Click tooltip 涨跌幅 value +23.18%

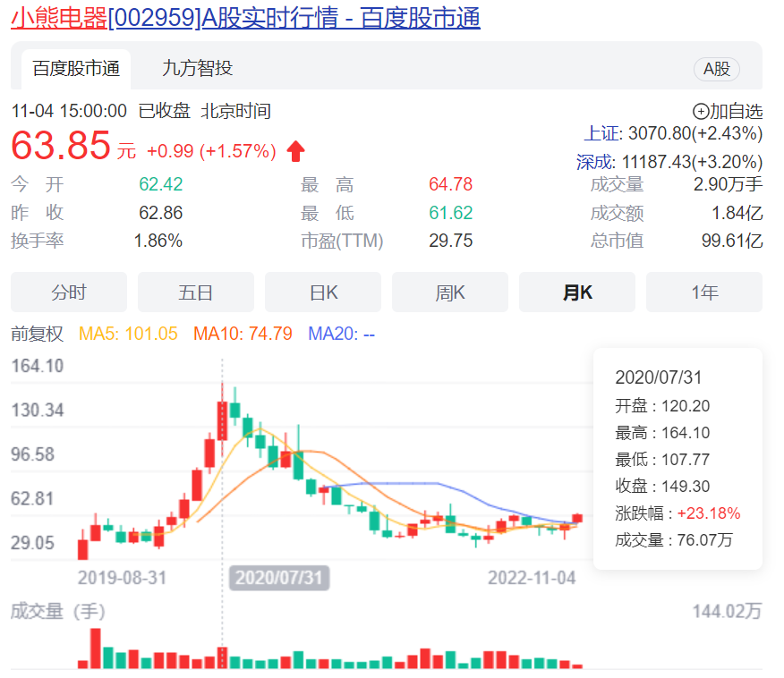(709, 513)
